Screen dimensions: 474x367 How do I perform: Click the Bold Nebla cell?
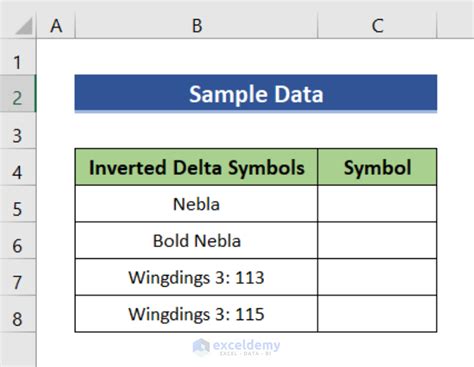coord(197,240)
